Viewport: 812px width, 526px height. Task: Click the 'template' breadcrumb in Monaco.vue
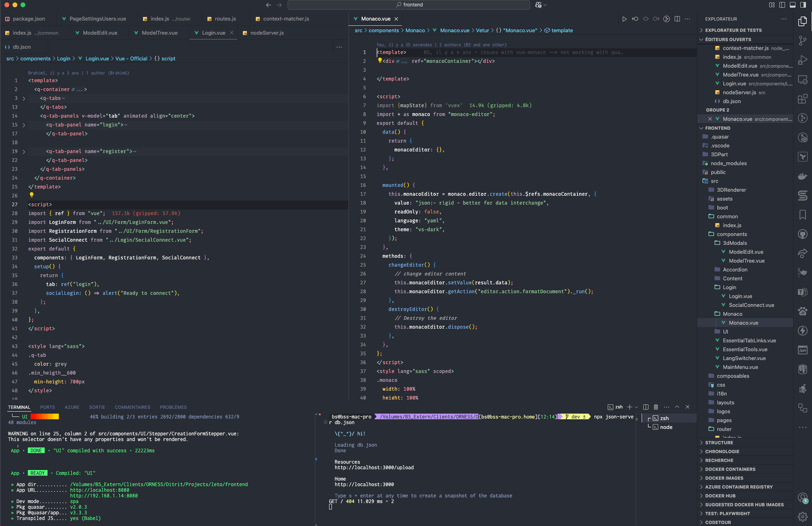point(562,31)
